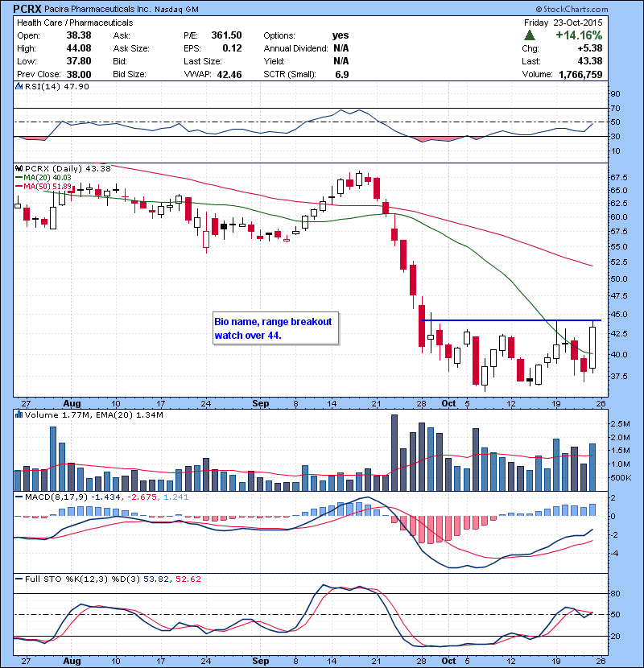Click the last white candlestick on Oct 23

coord(592,348)
